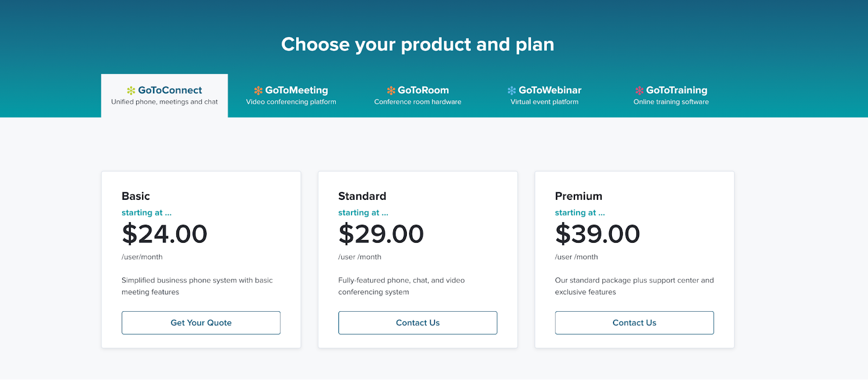Viewport: 868px width, 385px height.
Task: Click the $39.00 price on Premium
Action: (x=597, y=234)
